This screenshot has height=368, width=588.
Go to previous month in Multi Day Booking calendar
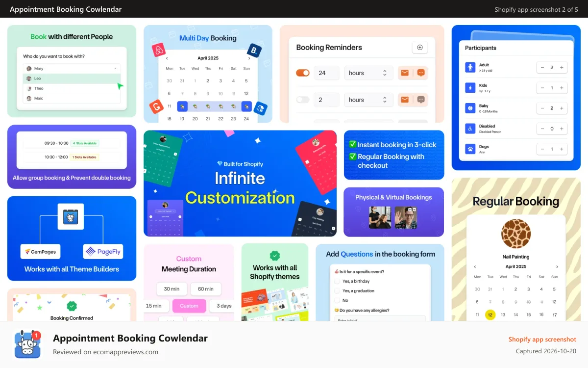tap(167, 58)
